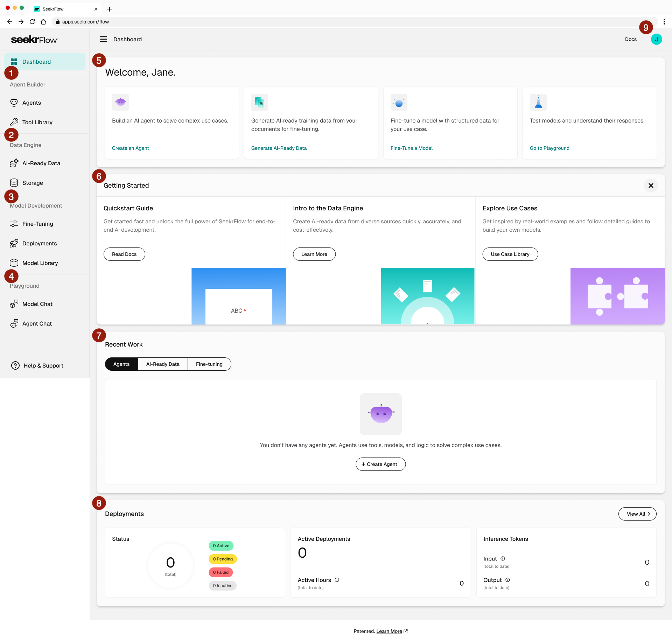Open Storage from the sidebar
The height and width of the screenshot is (642, 672).
tap(14, 182)
